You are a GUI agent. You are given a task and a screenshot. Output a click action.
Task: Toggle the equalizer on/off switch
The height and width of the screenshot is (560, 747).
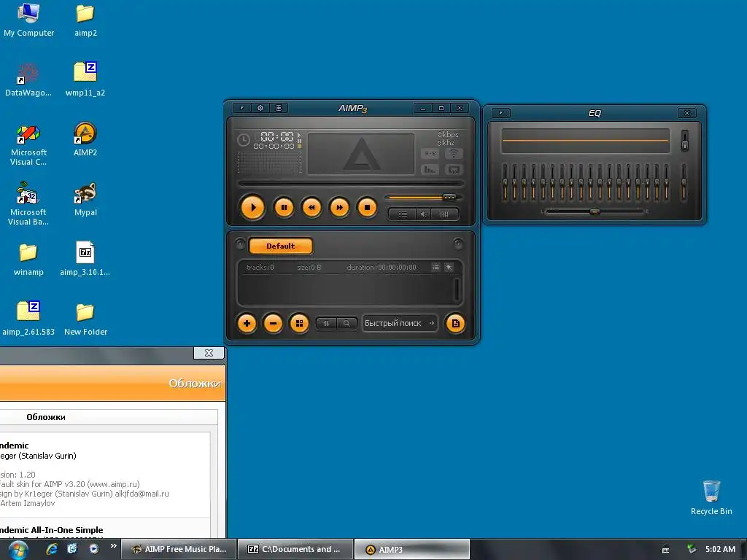tap(684, 141)
